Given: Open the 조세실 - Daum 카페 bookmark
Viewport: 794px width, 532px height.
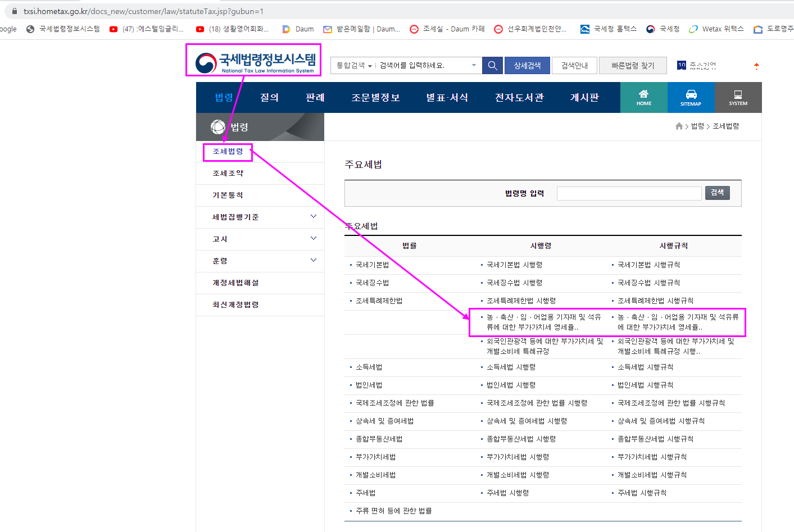Looking at the screenshot, I should [x=447, y=29].
